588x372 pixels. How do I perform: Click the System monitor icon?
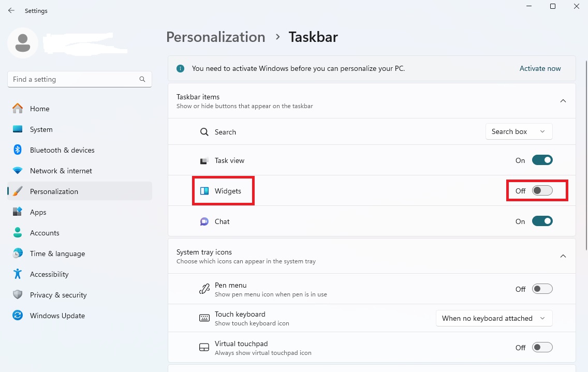coord(18,129)
